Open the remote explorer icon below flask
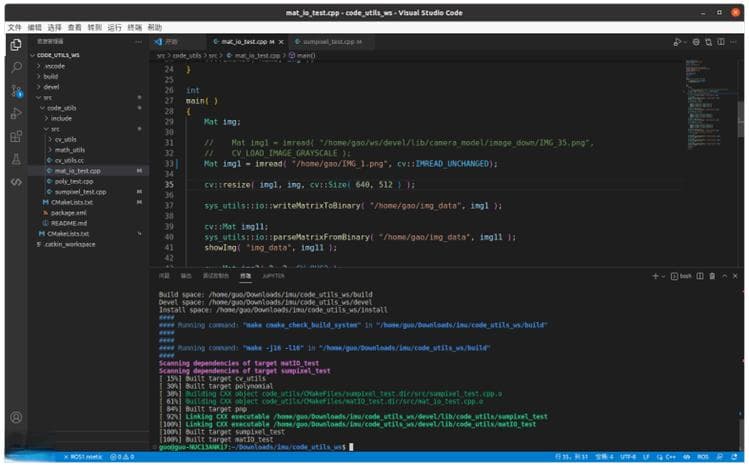 tap(16, 182)
